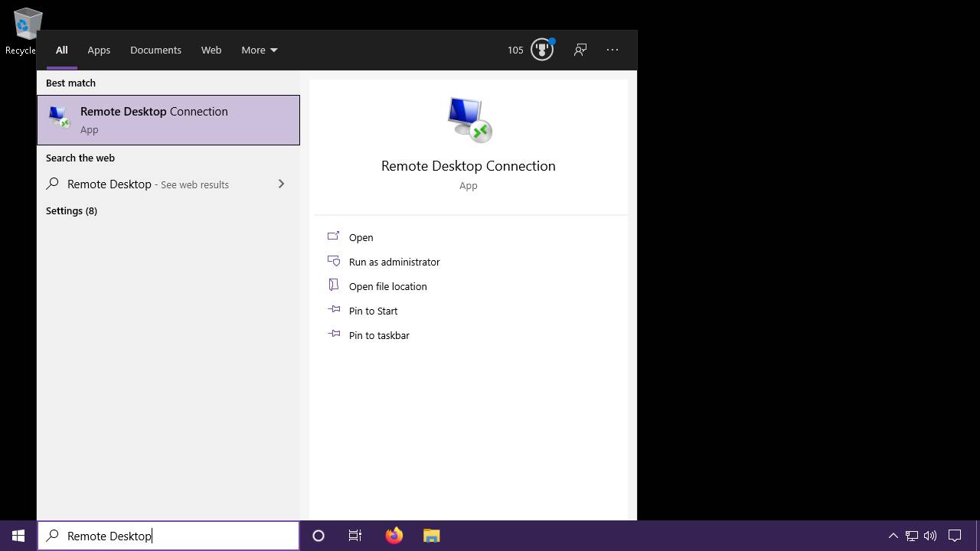This screenshot has height=551, width=980.
Task: Switch to the All search tab
Action: point(61,50)
